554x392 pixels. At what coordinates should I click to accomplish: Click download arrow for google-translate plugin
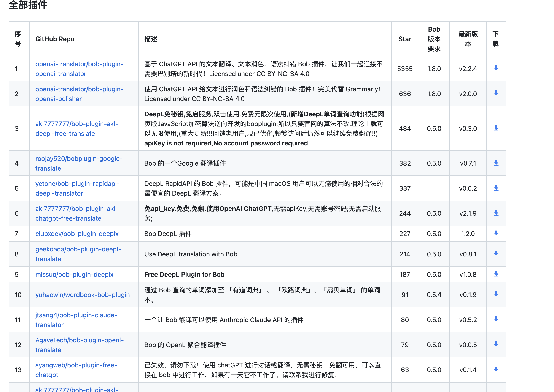[x=496, y=163]
